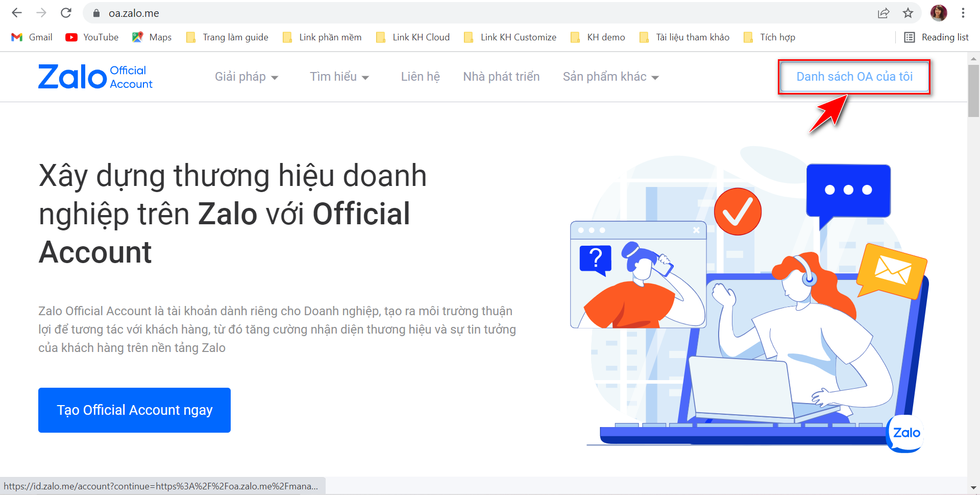Viewport: 980px width, 495px height.
Task: Open the Liên hệ page
Action: coord(420,77)
